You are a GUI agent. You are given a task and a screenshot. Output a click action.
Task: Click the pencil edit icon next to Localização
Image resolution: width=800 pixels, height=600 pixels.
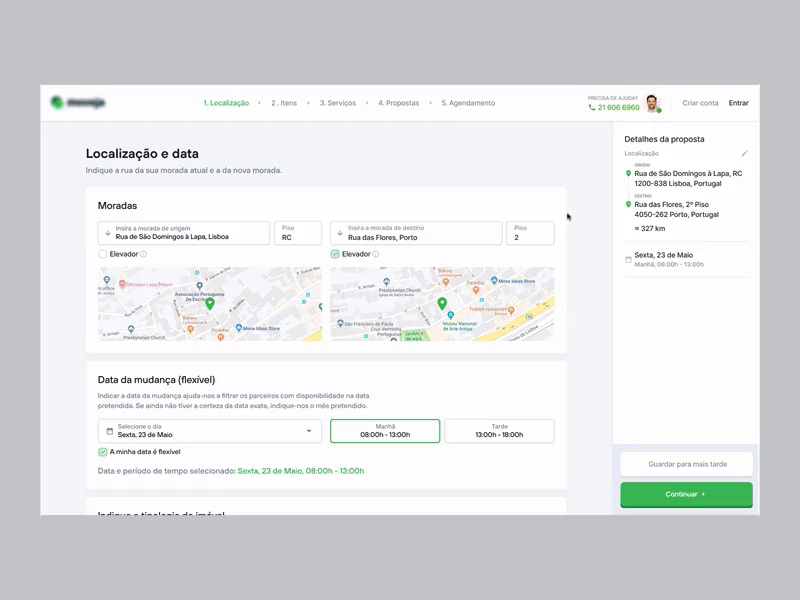[745, 153]
